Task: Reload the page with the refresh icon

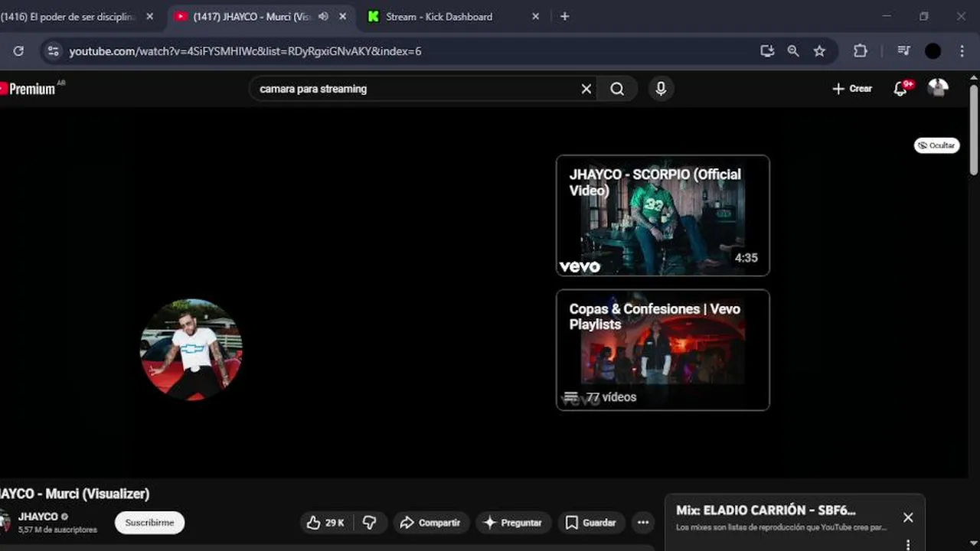Action: click(x=18, y=51)
